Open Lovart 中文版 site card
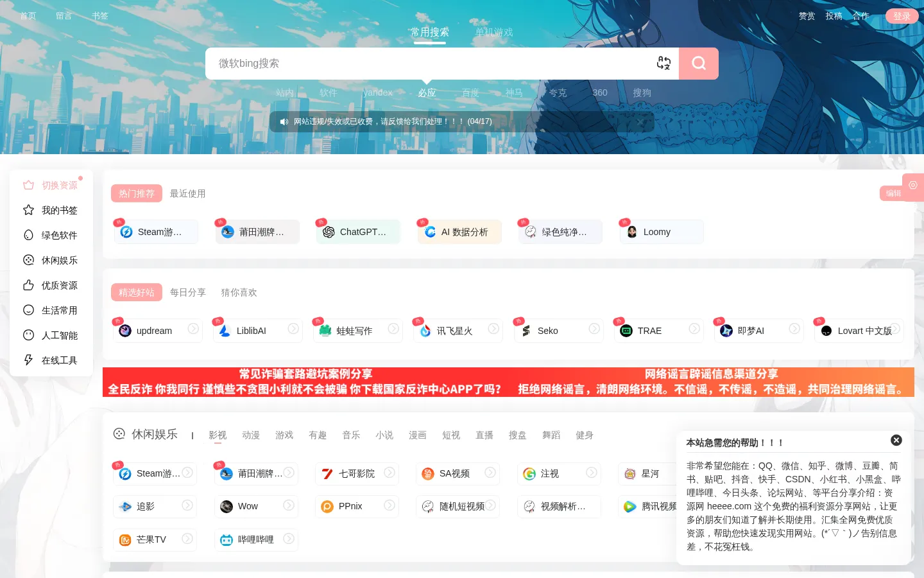Viewport: 924px width, 578px height. [859, 331]
